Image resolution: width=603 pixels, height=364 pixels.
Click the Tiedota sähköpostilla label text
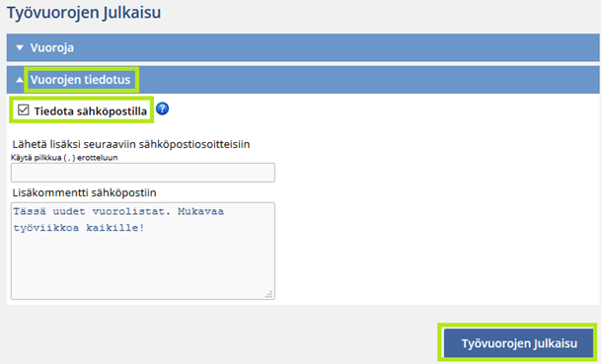click(91, 111)
